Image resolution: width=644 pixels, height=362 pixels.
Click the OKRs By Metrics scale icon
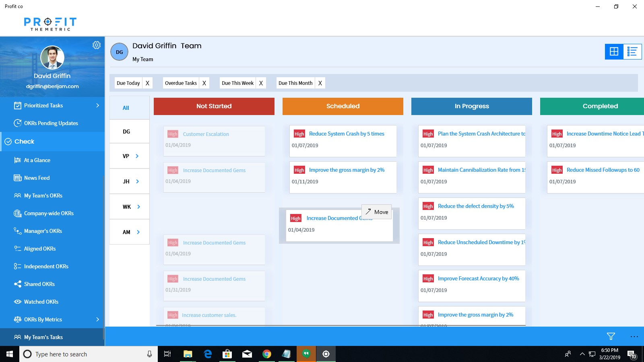click(18, 319)
